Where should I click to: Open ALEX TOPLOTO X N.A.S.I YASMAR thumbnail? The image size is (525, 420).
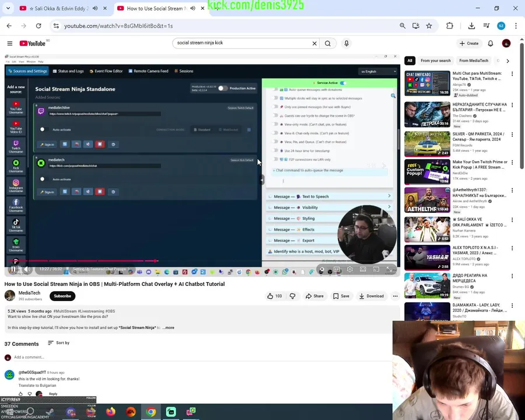tap(427, 258)
